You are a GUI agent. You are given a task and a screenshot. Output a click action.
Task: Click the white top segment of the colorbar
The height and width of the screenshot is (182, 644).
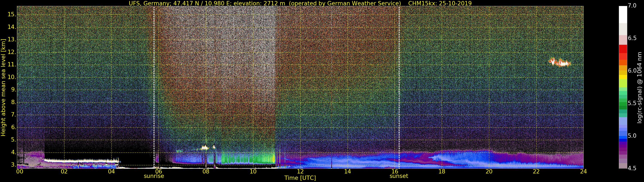(623, 15)
